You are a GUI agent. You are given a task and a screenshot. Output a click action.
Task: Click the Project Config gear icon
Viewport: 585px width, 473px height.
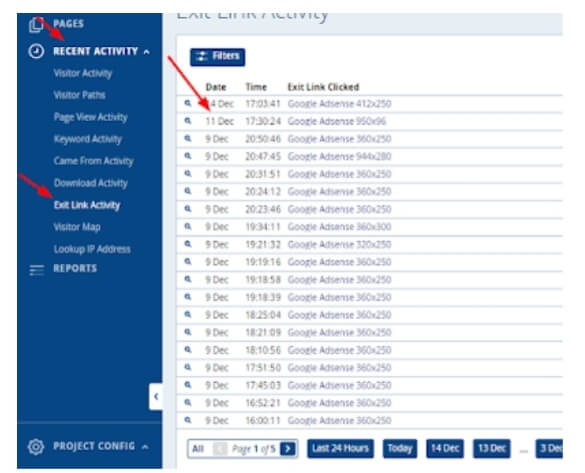click(x=36, y=447)
